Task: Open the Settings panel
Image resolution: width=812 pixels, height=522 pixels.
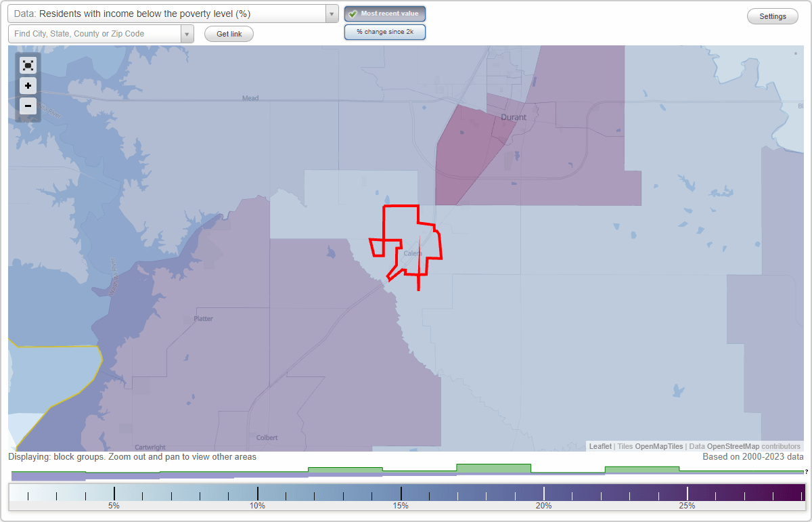Action: click(772, 16)
